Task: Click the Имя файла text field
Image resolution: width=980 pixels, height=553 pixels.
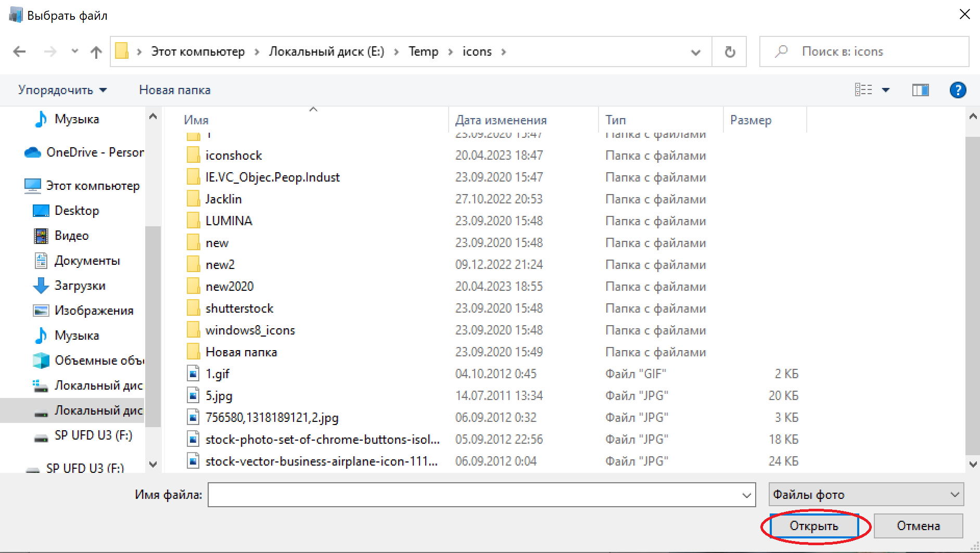Action: click(x=474, y=494)
